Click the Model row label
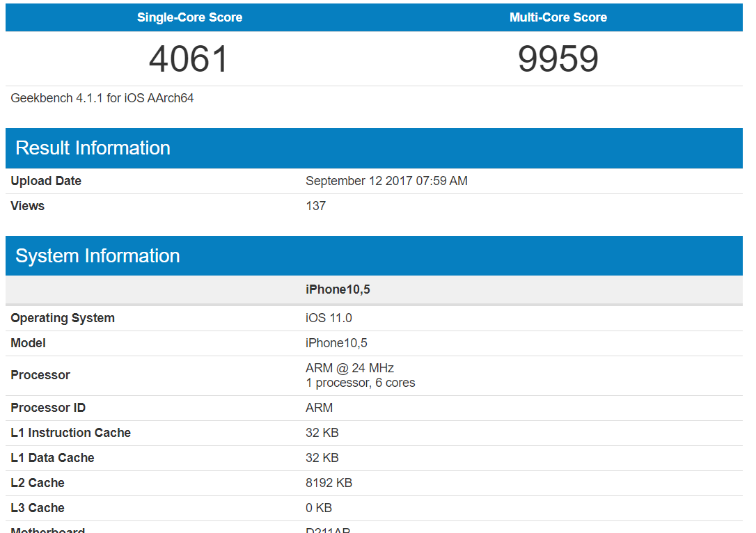Image resolution: width=756 pixels, height=533 pixels. point(28,343)
